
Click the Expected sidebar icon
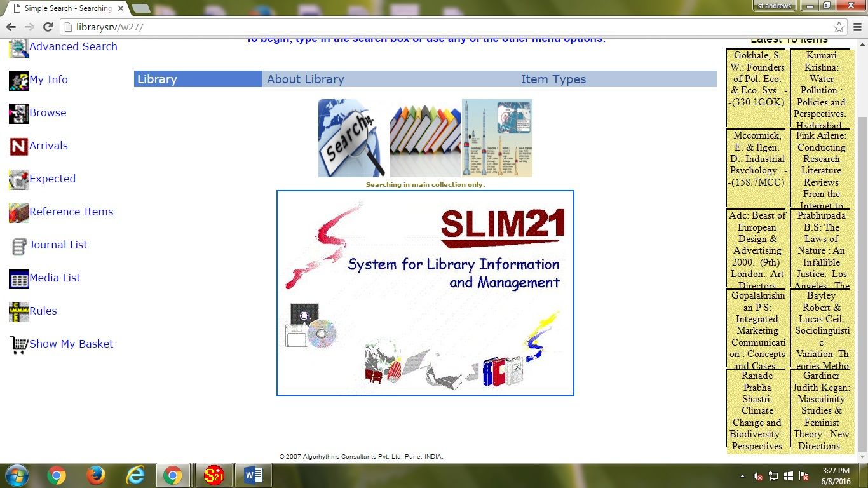click(19, 179)
